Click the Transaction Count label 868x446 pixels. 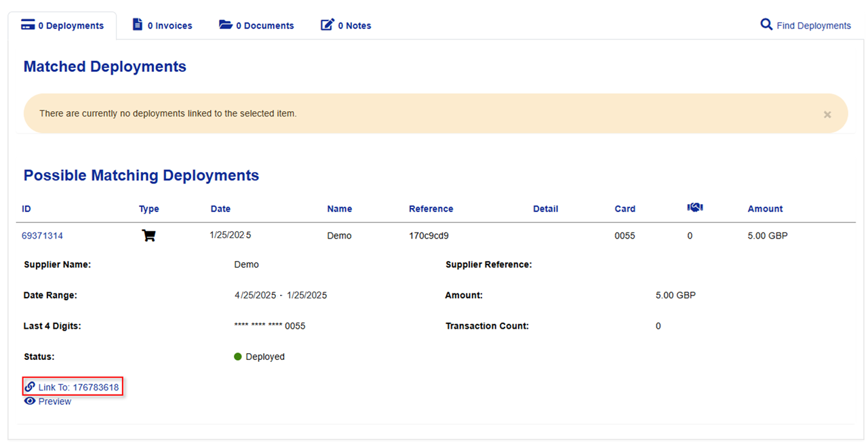pos(487,326)
